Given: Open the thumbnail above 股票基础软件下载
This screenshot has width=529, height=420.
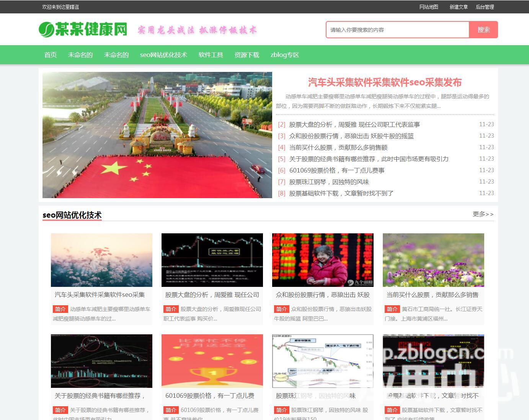Looking at the screenshot, I should pyautogui.click(x=433, y=361).
